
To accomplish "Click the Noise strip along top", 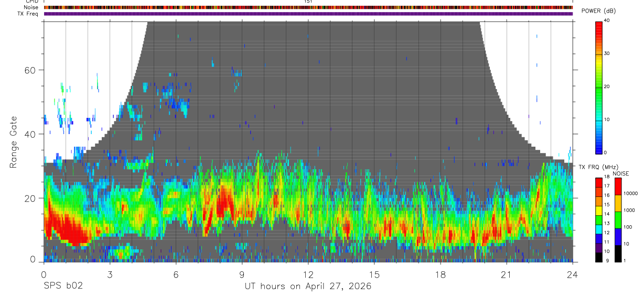I will click(x=308, y=7).
